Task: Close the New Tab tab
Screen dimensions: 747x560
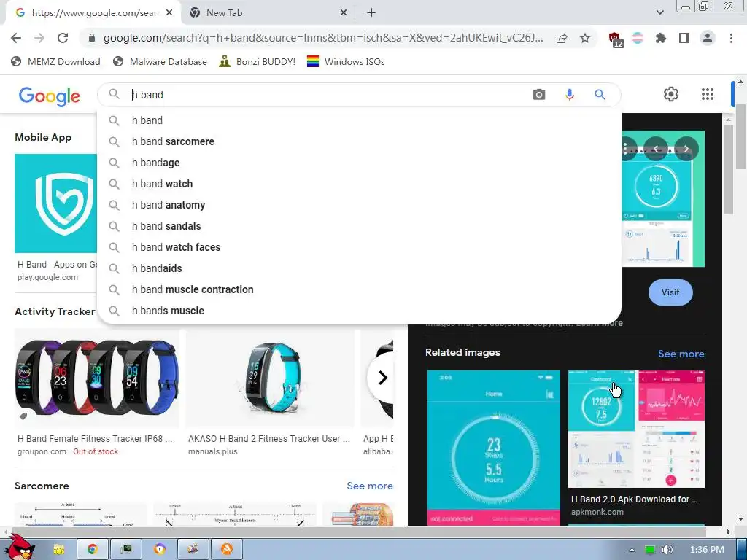Action: (344, 13)
